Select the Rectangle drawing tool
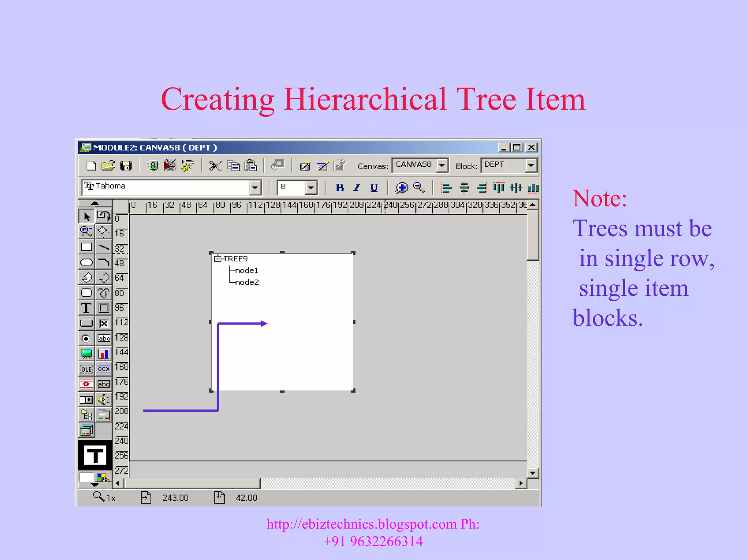747x560 pixels. pyautogui.click(x=86, y=247)
